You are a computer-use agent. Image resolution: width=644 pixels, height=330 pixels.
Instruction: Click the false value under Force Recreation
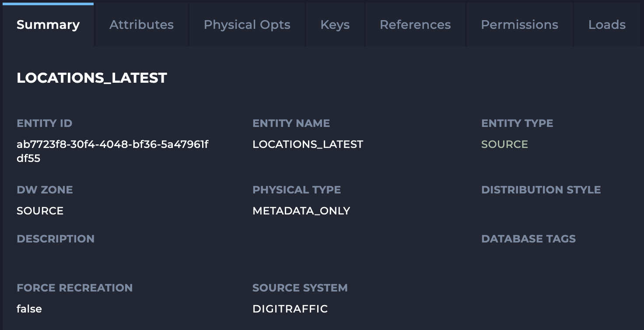pos(29,309)
